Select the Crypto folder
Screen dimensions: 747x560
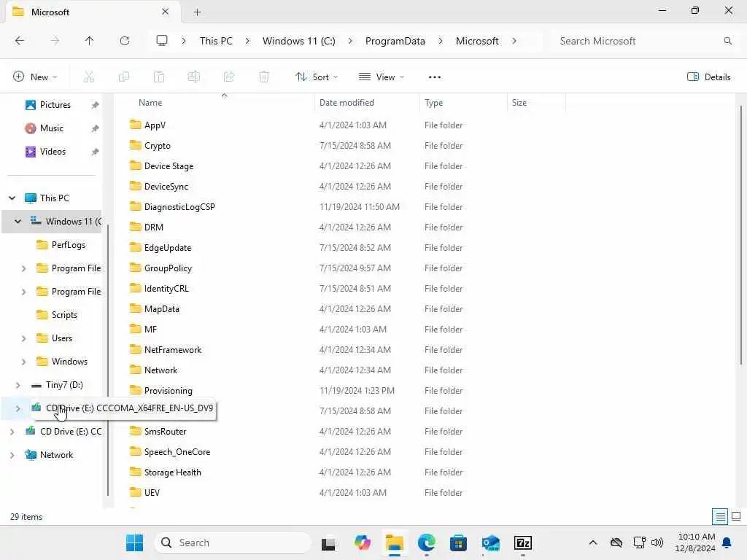click(x=158, y=146)
